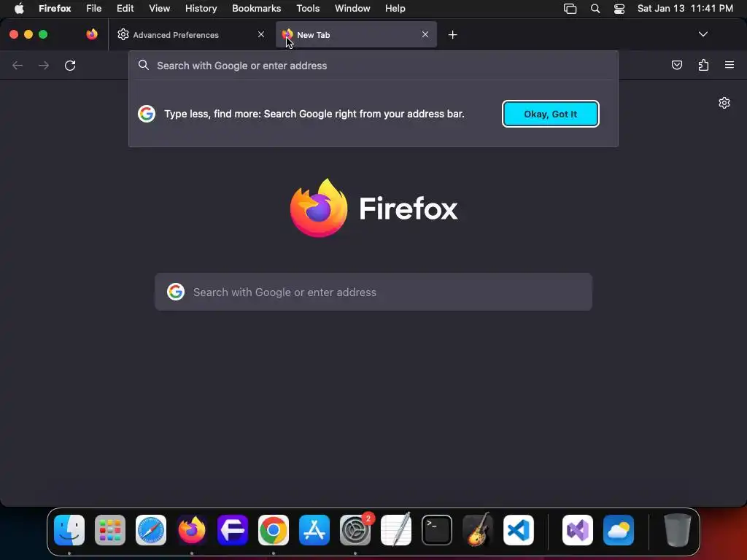Image resolution: width=747 pixels, height=560 pixels.
Task: Open the History menu
Action: pyautogui.click(x=201, y=8)
